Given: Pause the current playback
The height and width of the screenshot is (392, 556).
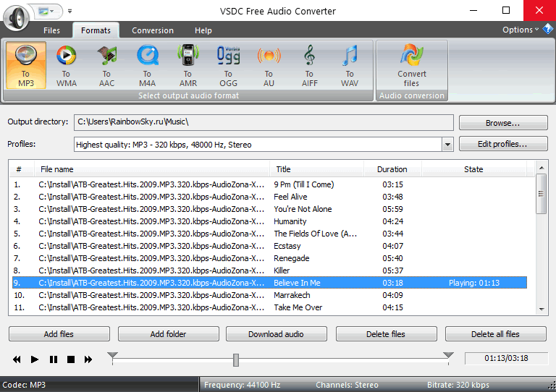Looking at the screenshot, I should click(53, 359).
